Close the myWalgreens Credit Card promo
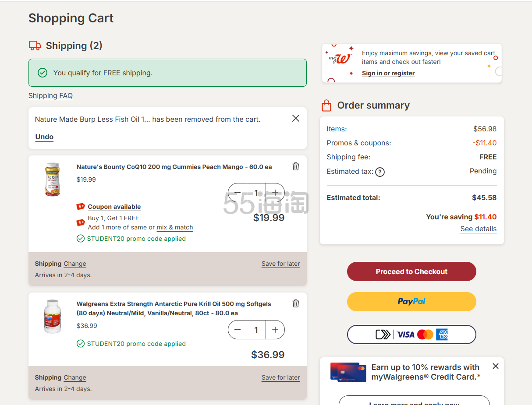The image size is (532, 405). pyautogui.click(x=496, y=366)
